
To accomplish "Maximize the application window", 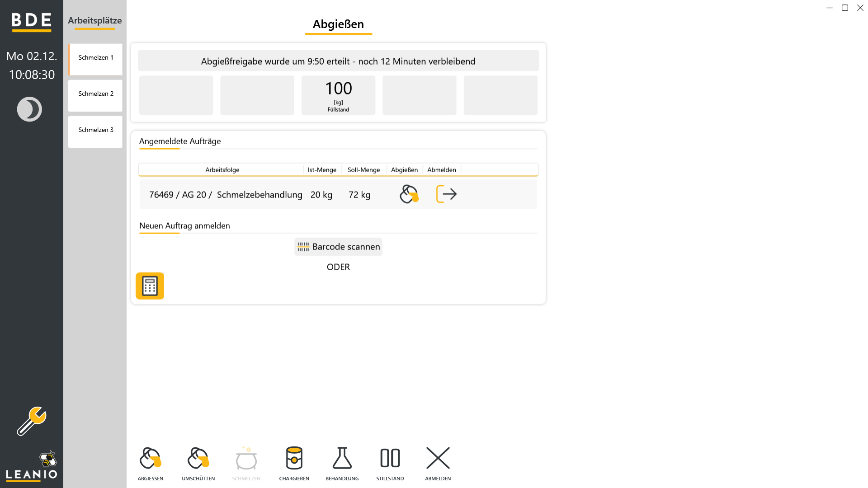I will click(x=844, y=8).
